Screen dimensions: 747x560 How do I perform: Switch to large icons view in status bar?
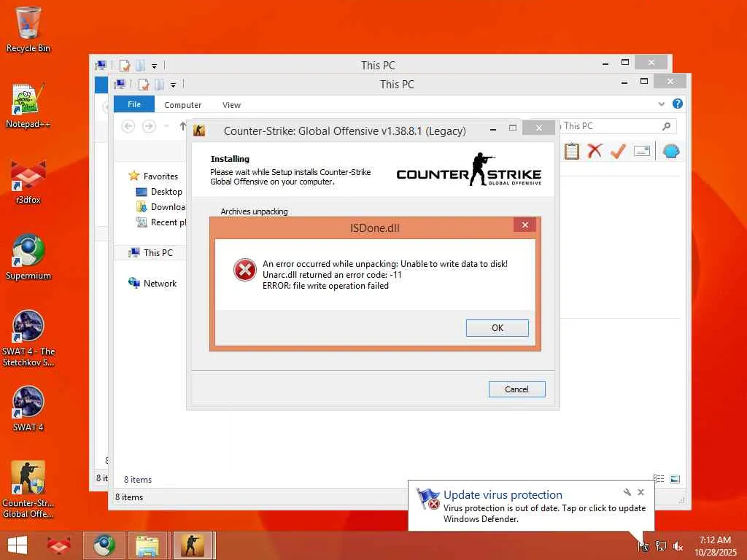pyautogui.click(x=675, y=479)
